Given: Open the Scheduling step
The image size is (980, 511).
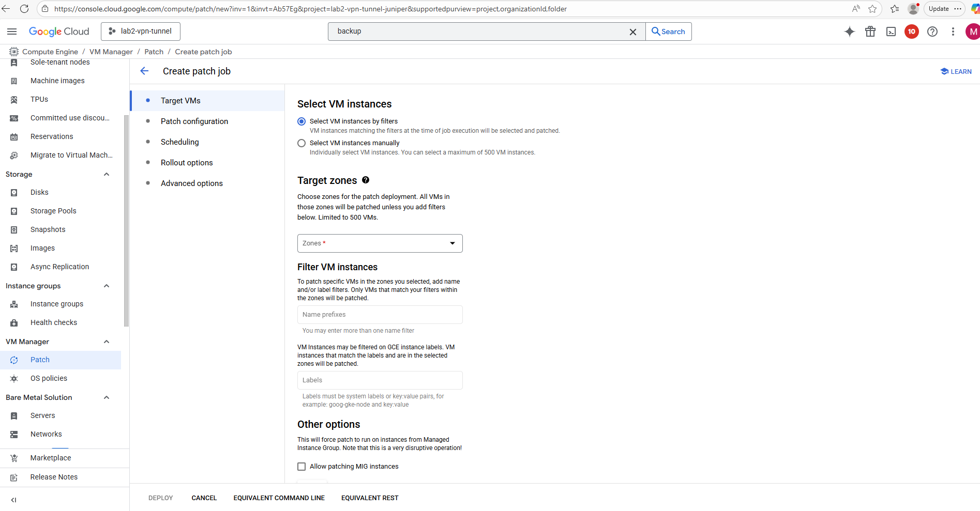Looking at the screenshot, I should (x=207, y=142).
